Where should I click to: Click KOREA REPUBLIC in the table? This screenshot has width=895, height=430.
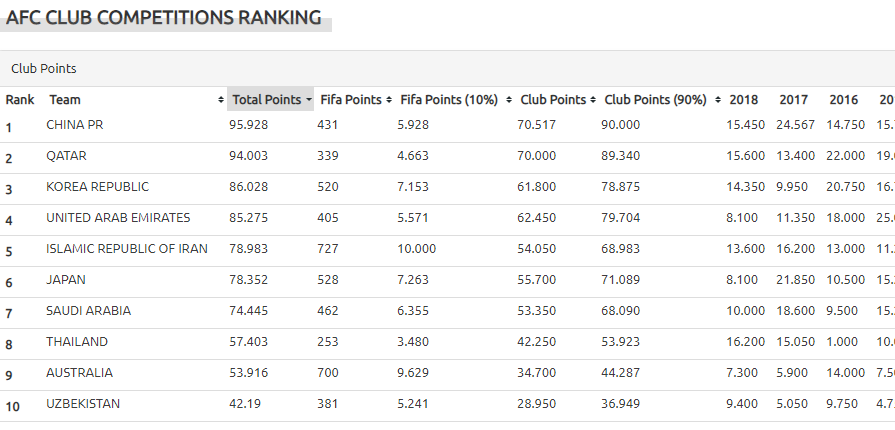(97, 187)
